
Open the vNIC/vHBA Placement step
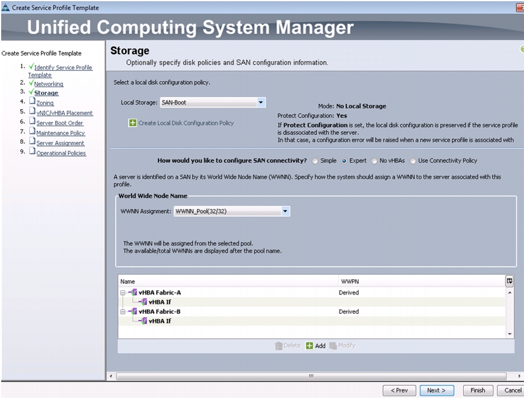[x=65, y=113]
